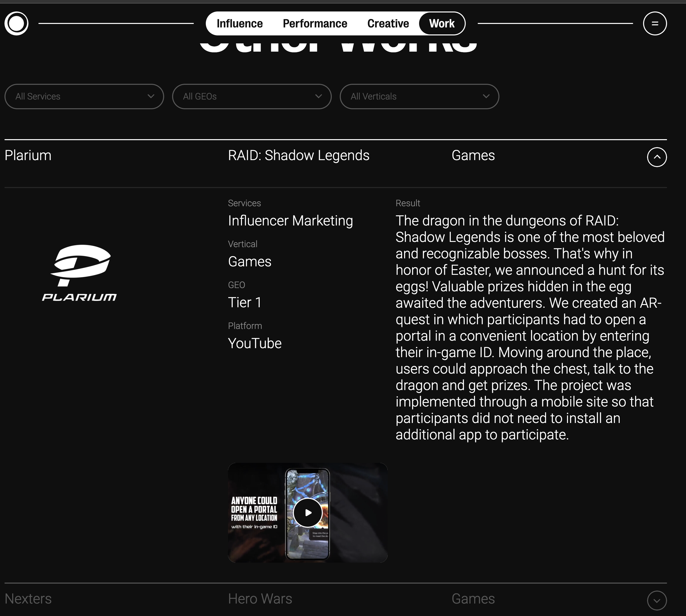This screenshot has height=616, width=686.
Task: Open the All GEOs dropdown
Action: (x=252, y=97)
